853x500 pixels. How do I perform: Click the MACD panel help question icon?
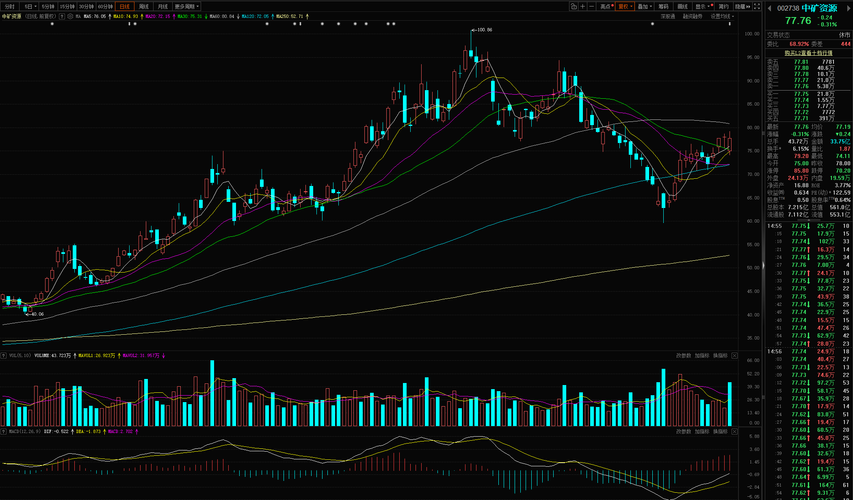coord(3,431)
